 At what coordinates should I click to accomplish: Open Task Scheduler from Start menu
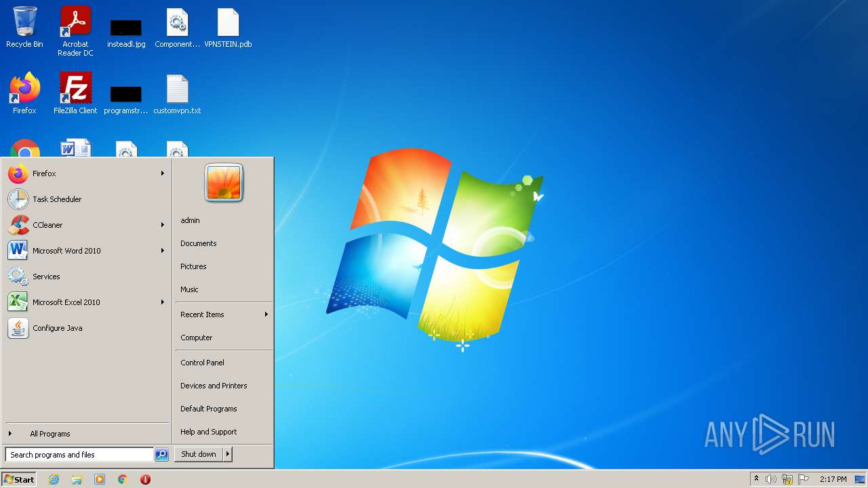coord(87,199)
